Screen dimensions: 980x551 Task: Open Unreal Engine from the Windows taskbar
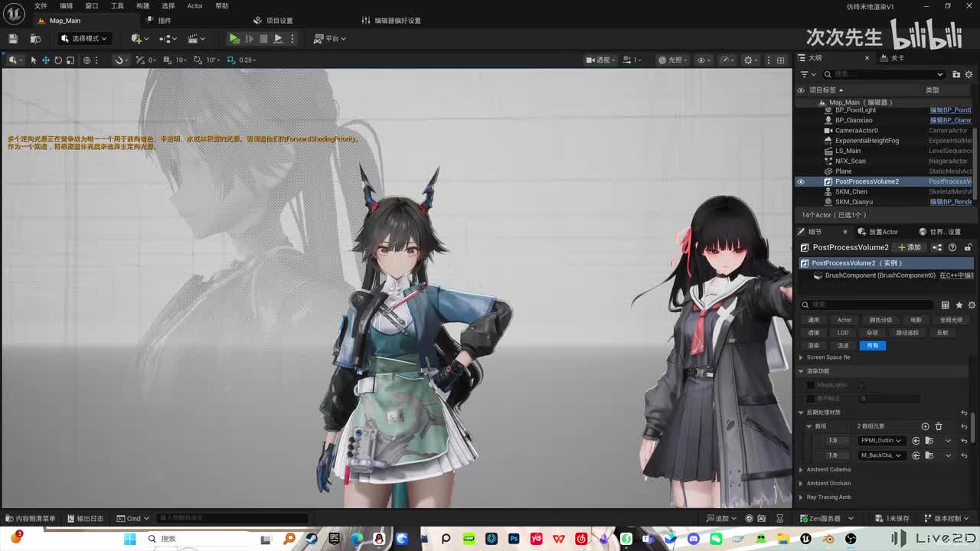(x=805, y=539)
